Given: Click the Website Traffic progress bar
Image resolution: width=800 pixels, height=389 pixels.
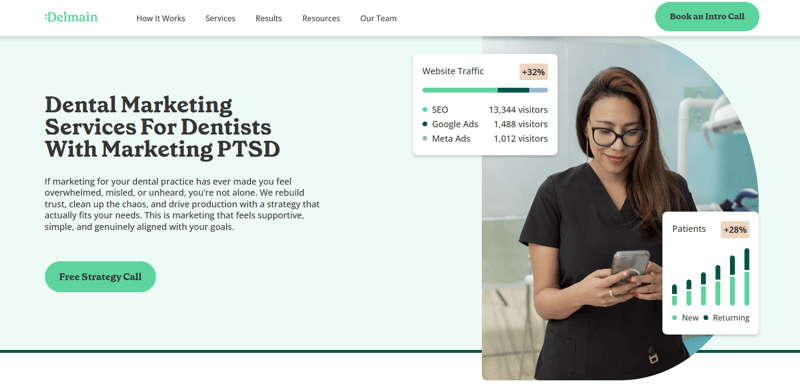Looking at the screenshot, I should pyautogui.click(x=485, y=90).
